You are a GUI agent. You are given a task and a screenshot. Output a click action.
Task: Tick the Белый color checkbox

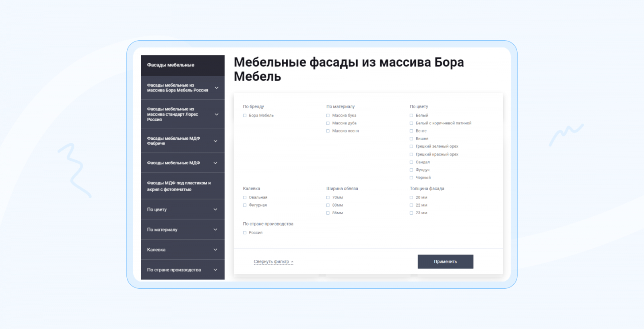click(x=411, y=116)
